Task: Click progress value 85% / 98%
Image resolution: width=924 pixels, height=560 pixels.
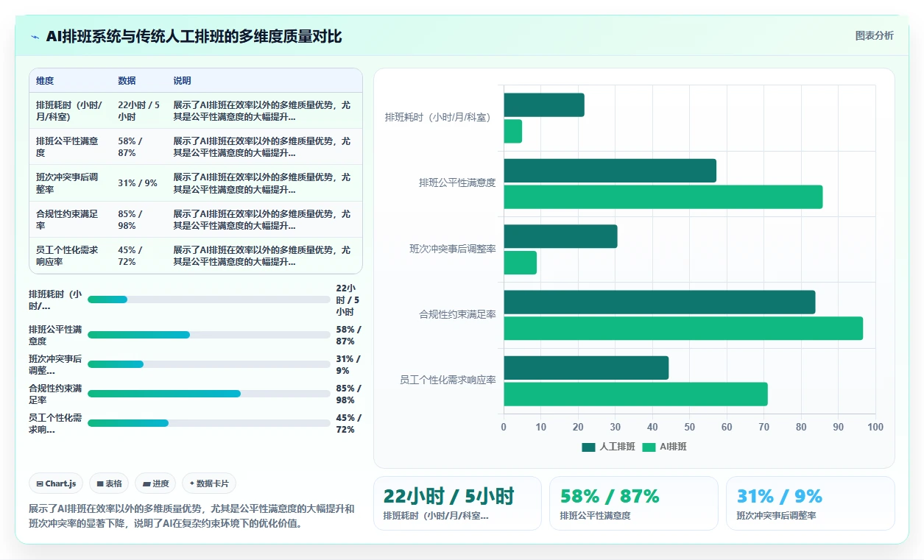Action: click(347, 394)
